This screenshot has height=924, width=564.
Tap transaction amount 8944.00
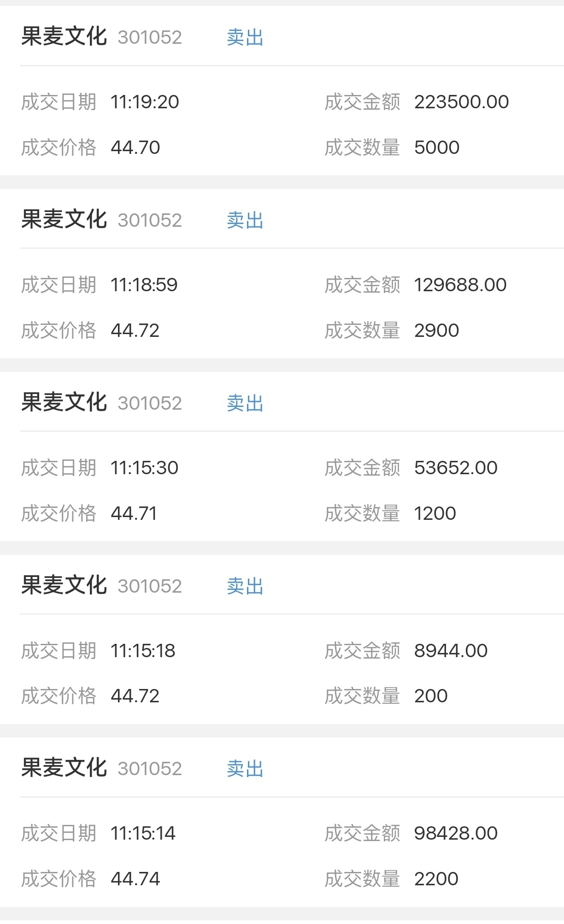click(451, 651)
